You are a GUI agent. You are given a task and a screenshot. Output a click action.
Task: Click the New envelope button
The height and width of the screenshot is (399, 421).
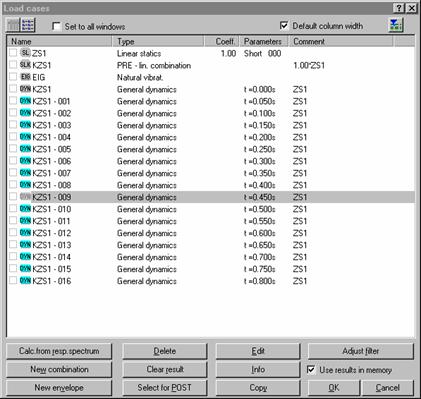(59, 388)
